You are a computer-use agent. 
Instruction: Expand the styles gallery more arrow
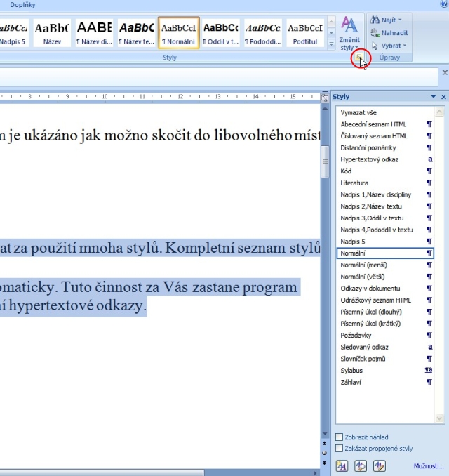click(332, 44)
